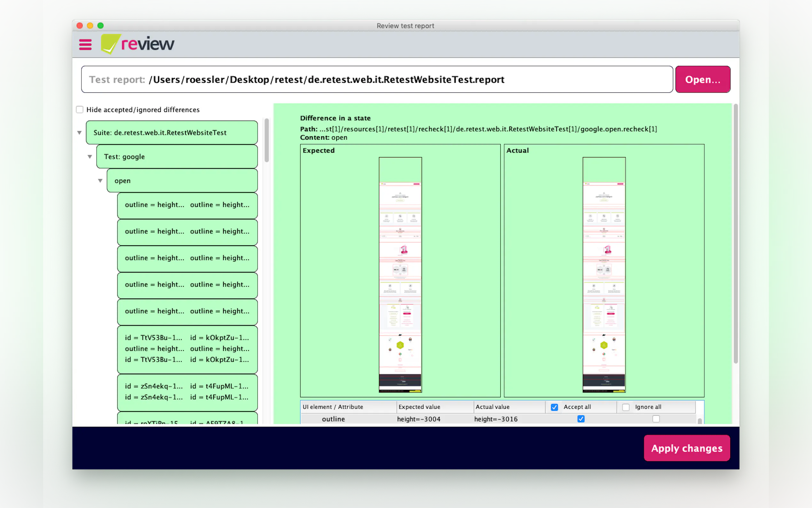Click the Actual screenshot thumbnail
Viewport: 812px width, 508px height.
pyautogui.click(x=604, y=274)
